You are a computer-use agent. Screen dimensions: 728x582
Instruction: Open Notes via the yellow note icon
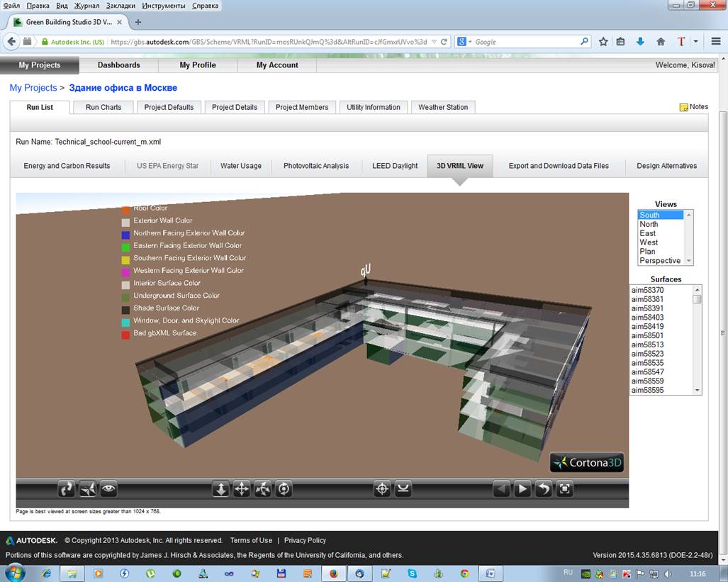click(x=683, y=107)
